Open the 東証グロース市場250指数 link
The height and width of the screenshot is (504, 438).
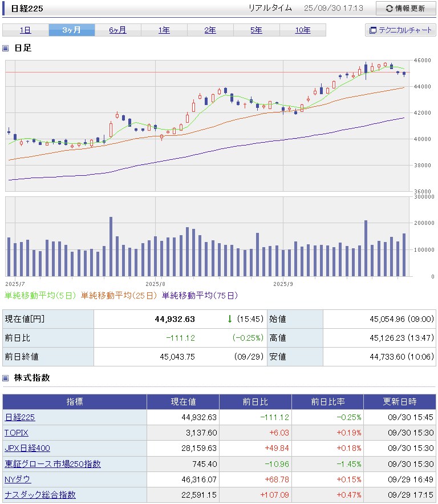[52, 464]
